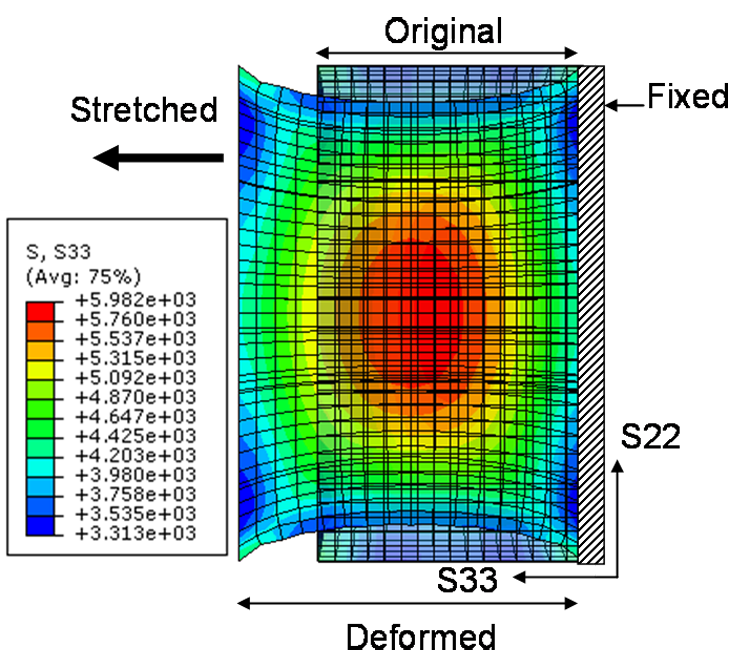Click the pale undeformed mesh strip along the top
Screen dimensions: 750x668
point(447,76)
